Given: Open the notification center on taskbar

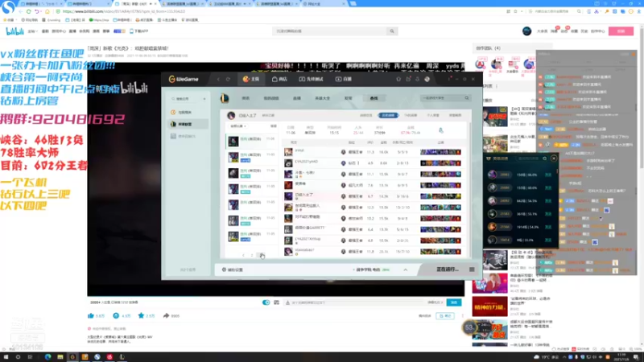Looking at the screenshot, I should tap(636, 357).
